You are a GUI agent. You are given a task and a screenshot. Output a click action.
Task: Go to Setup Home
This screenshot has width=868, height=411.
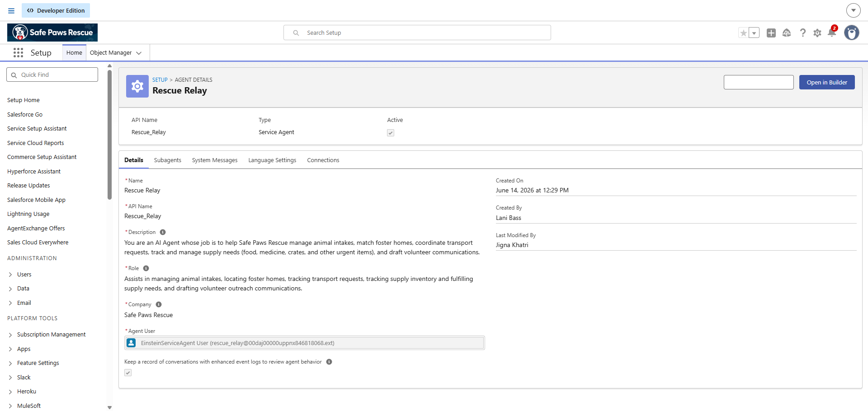coord(24,100)
